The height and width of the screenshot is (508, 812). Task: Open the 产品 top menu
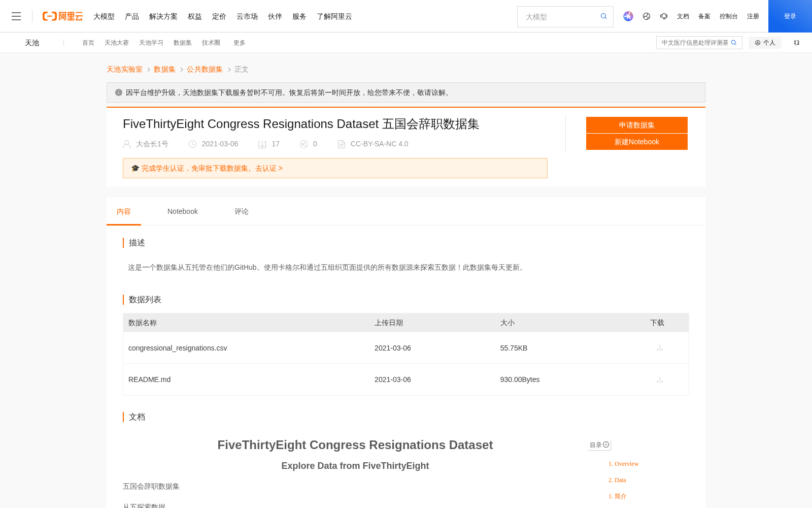[132, 16]
